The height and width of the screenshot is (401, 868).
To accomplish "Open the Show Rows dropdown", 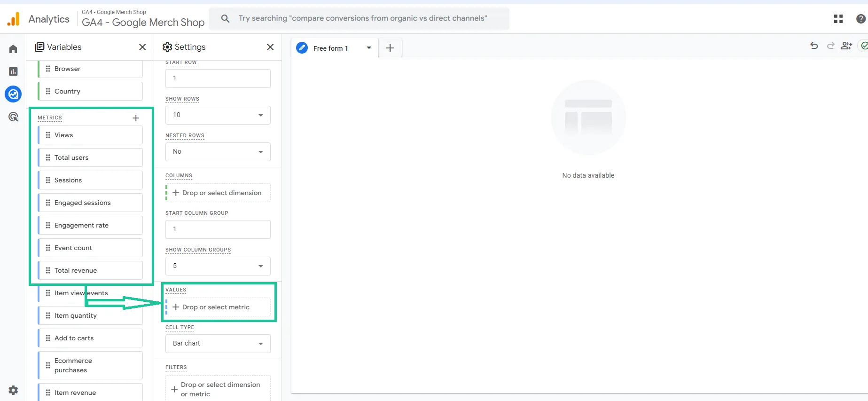I will pos(218,115).
